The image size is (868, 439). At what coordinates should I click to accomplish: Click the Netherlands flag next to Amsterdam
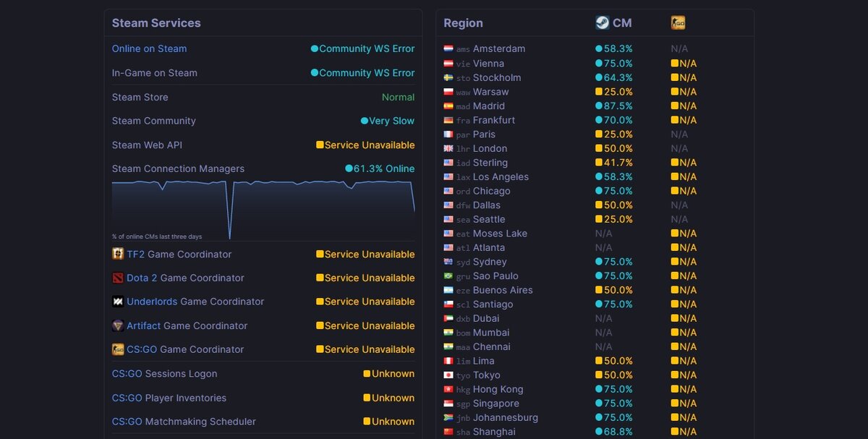click(x=448, y=49)
